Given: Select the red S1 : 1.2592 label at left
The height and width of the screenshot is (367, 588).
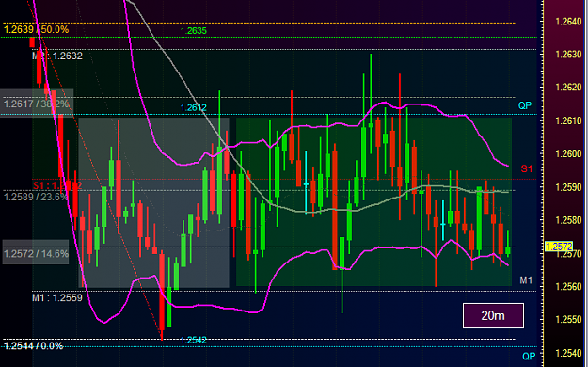Looking at the screenshot, I should [x=57, y=185].
